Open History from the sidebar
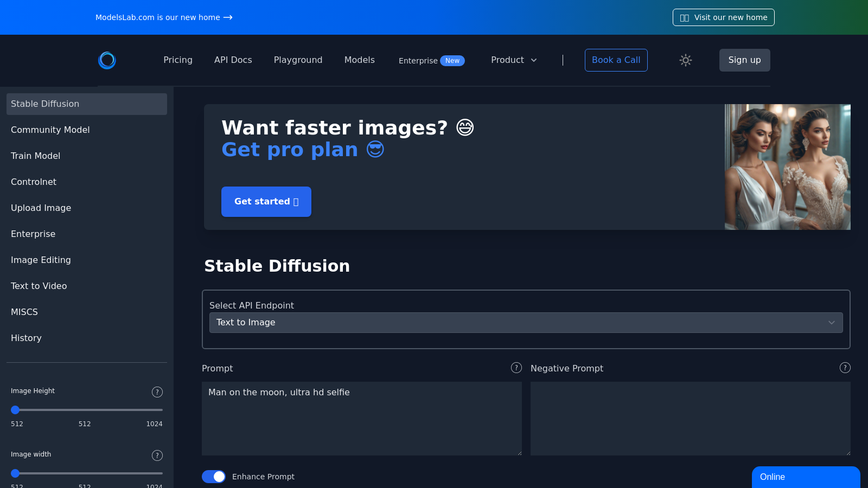Screen dimensions: 868x488 click(26, 338)
